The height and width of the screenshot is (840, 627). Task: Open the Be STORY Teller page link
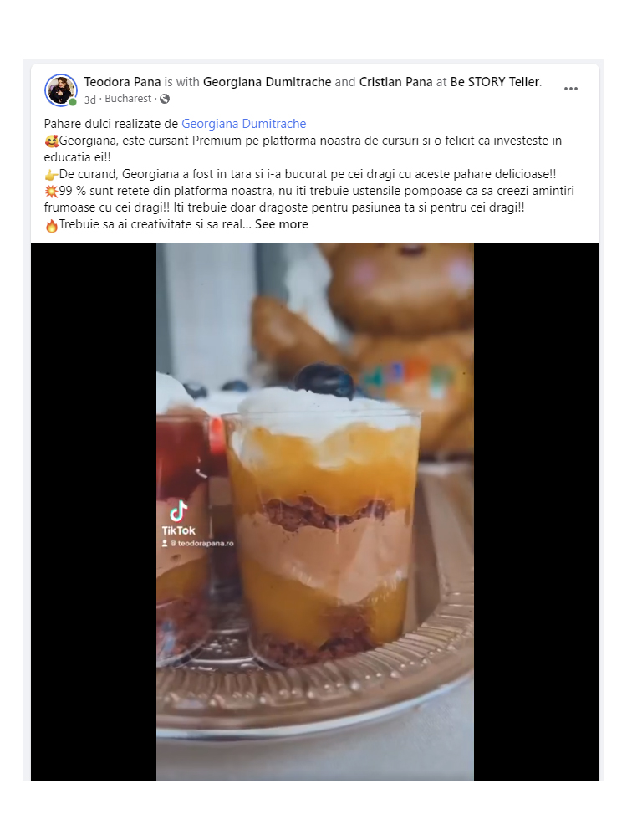coord(495,82)
